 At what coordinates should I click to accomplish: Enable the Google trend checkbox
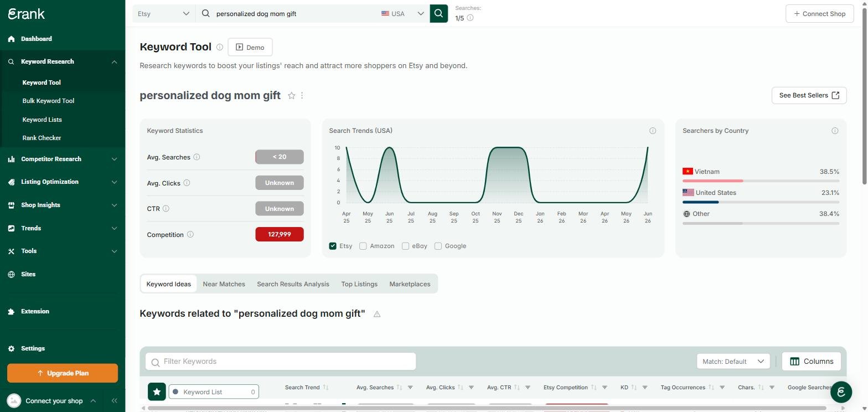(438, 246)
